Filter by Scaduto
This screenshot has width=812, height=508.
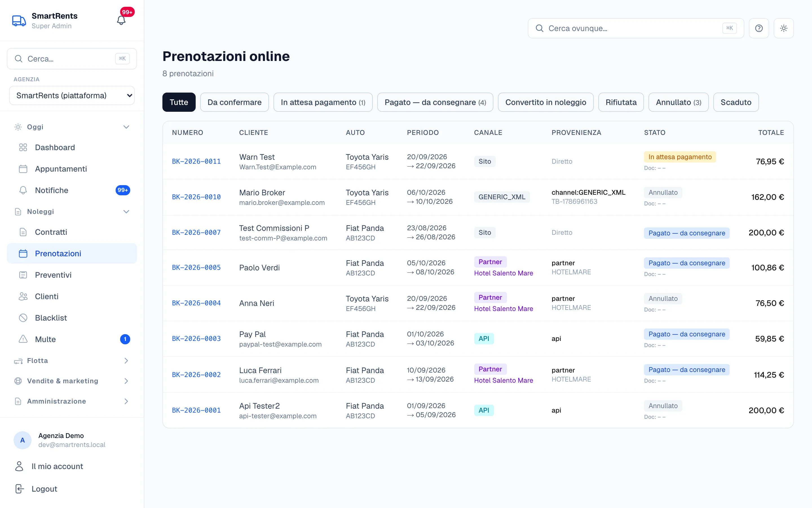click(x=736, y=102)
